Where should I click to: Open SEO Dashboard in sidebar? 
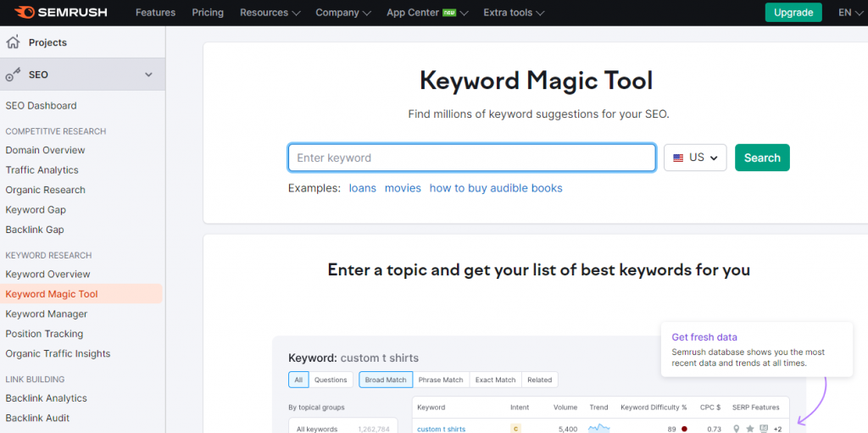pyautogui.click(x=41, y=106)
